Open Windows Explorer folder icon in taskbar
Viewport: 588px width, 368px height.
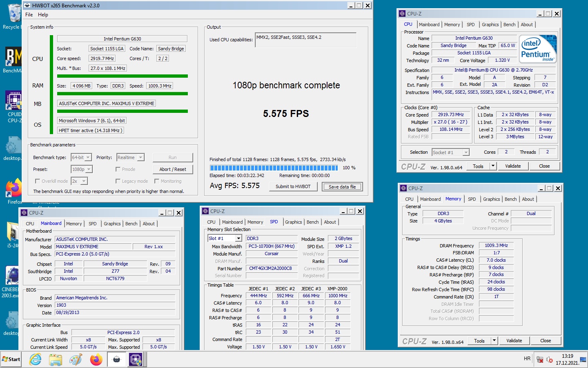click(55, 360)
